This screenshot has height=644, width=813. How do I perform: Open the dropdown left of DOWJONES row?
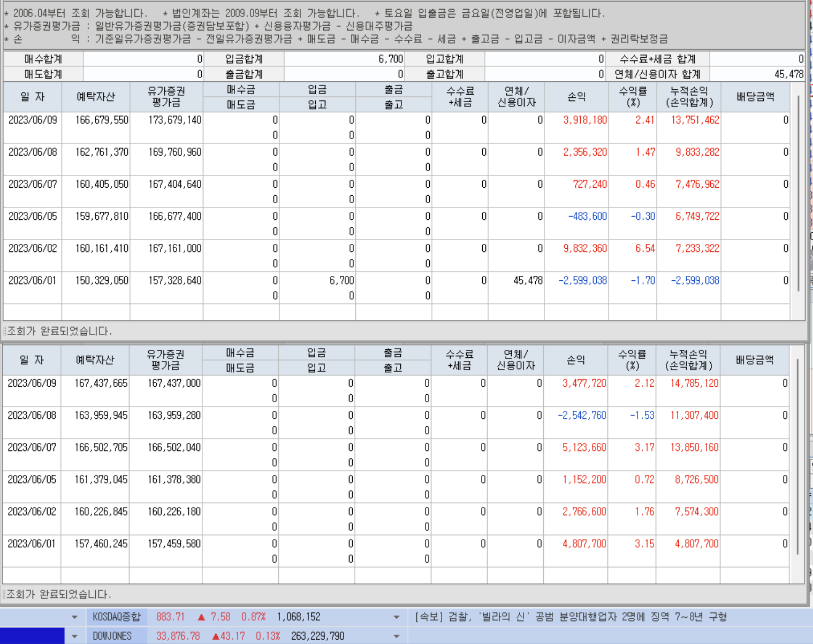point(74,636)
